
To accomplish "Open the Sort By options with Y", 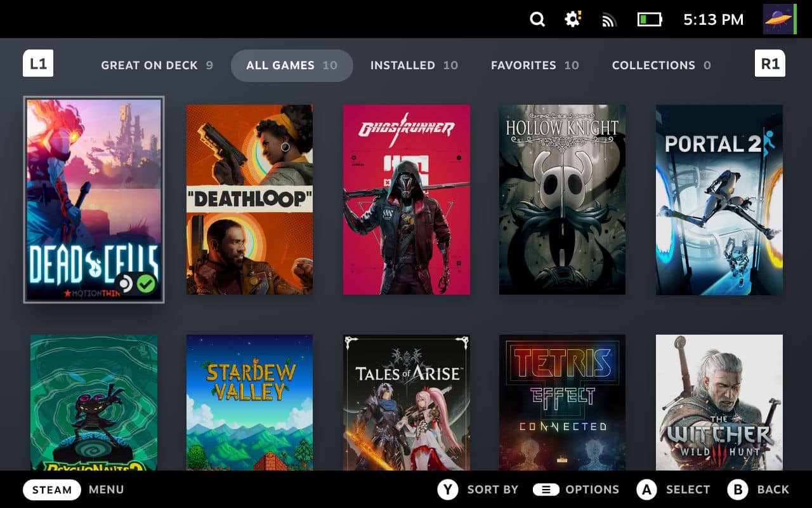I will [448, 490].
